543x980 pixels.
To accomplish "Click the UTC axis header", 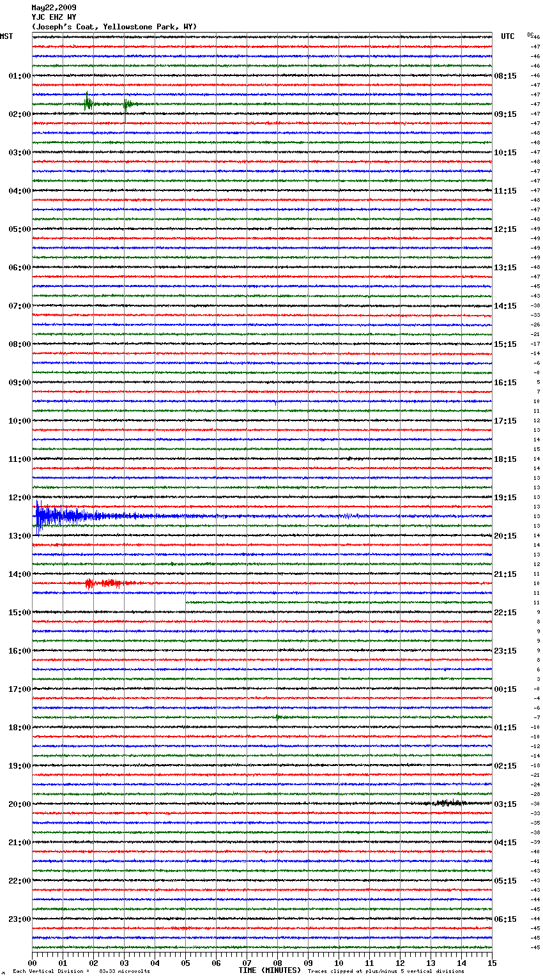I will 508,36.
